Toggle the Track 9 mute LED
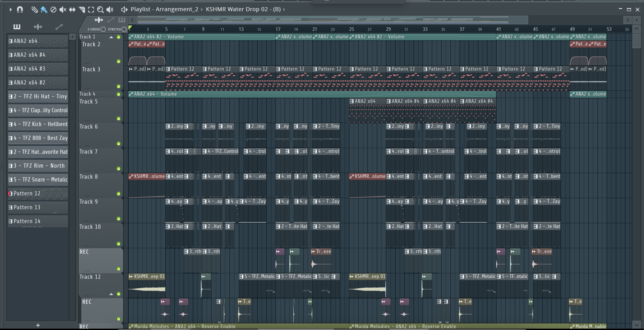Viewport: 644px width, 330px height. click(119, 219)
